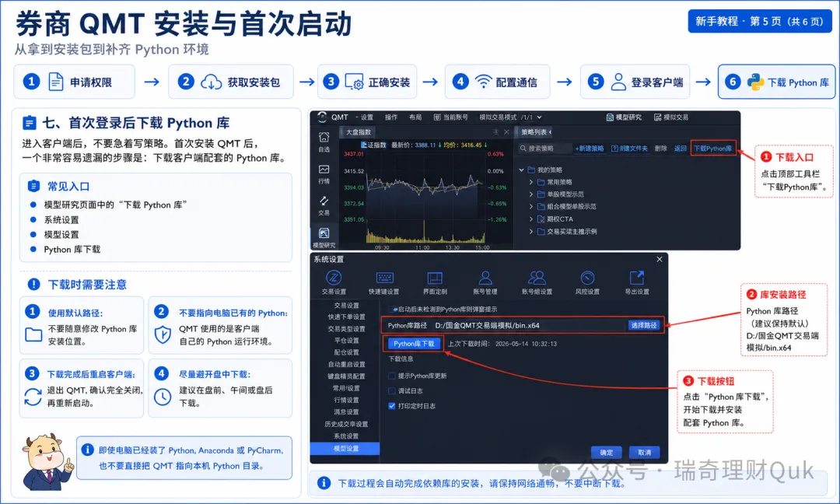The height and width of the screenshot is (504, 840).
Task: Click the Python logo in step 6 card
Action: point(755,82)
